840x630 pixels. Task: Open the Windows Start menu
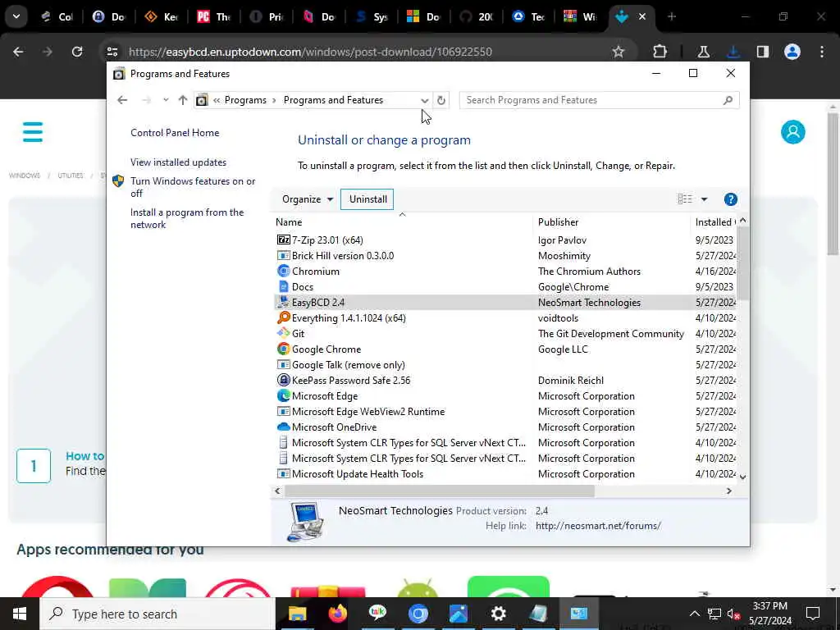coord(20,614)
